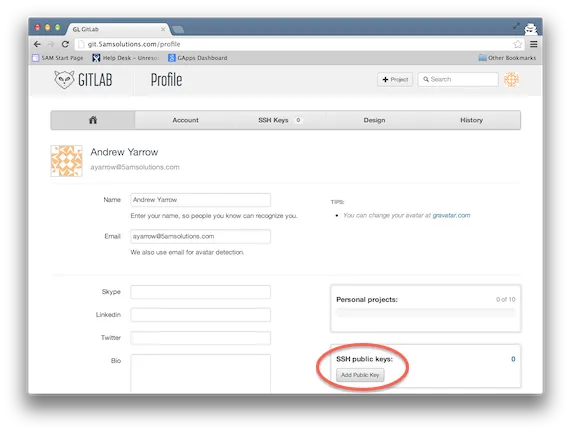Image resolution: width=571 pixels, height=433 pixels.
Task: Click the macOS green zoom button
Action: tap(57, 27)
